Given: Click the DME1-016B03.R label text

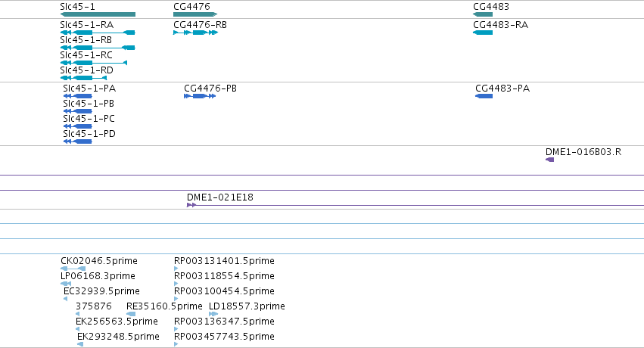Looking at the screenshot, I should point(583,152).
